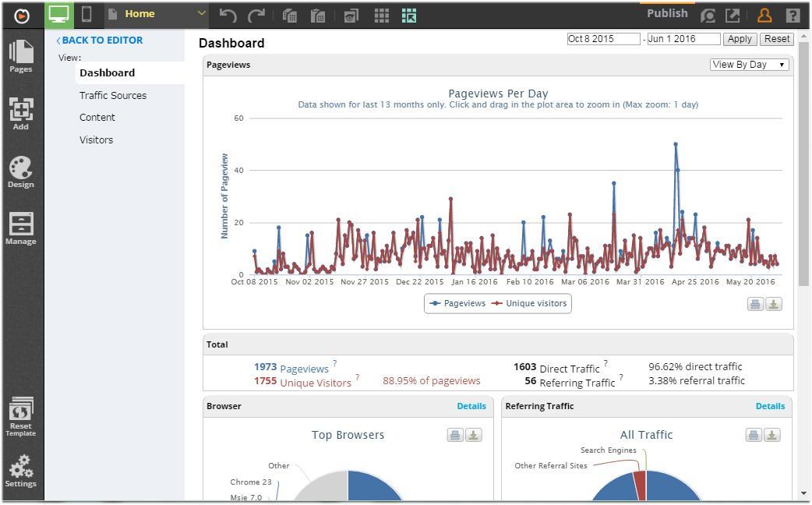Open Settings gears icon
The width and height of the screenshot is (812, 505).
(21, 471)
